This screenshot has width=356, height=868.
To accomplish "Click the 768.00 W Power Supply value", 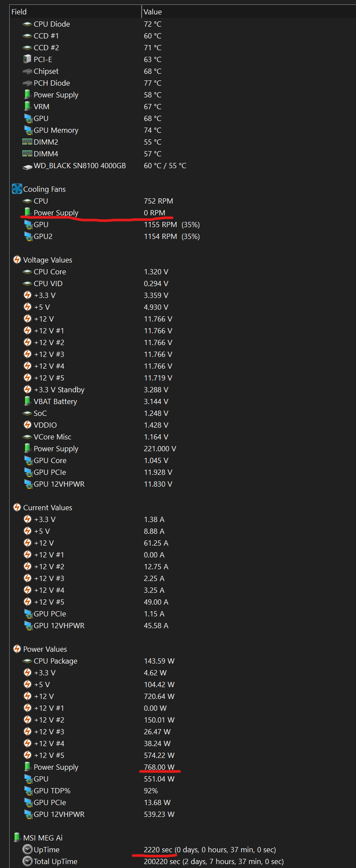I will (159, 767).
